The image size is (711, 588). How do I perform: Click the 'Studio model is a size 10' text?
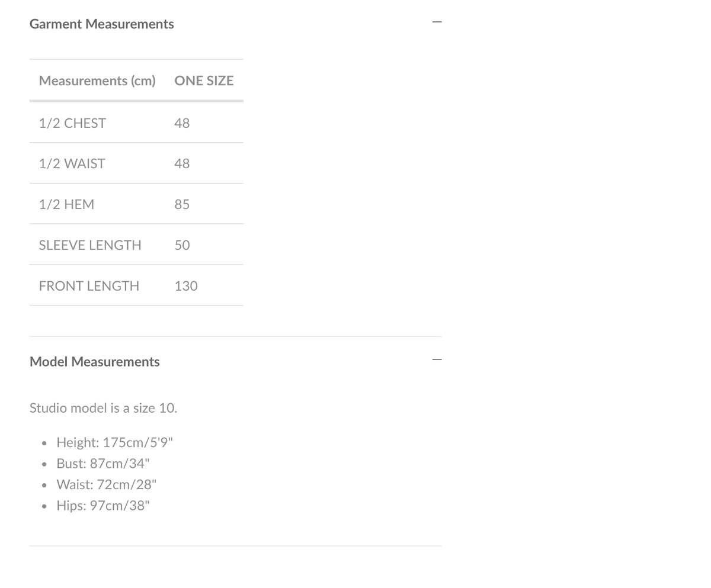coord(104,408)
